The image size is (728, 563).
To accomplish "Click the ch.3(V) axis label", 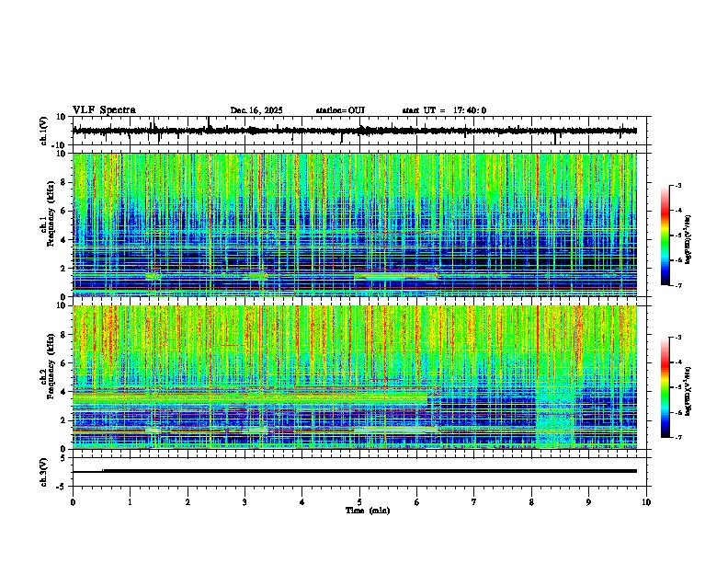I will [44, 472].
